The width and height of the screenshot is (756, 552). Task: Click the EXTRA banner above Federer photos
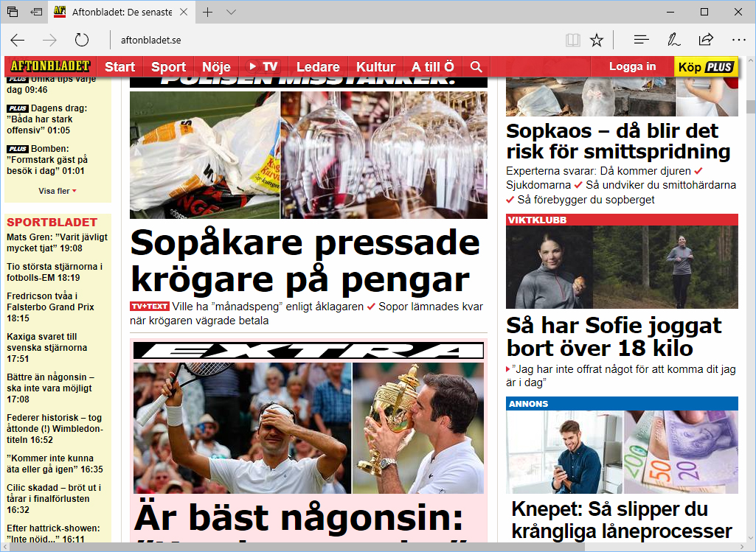coord(308,350)
